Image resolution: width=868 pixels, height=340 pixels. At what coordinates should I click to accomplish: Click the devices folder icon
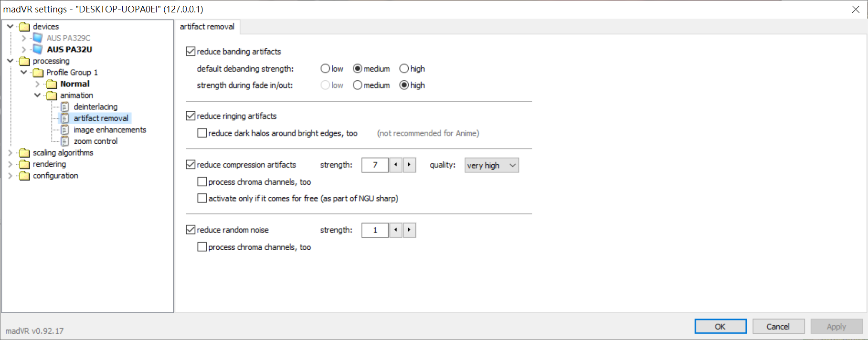(24, 27)
